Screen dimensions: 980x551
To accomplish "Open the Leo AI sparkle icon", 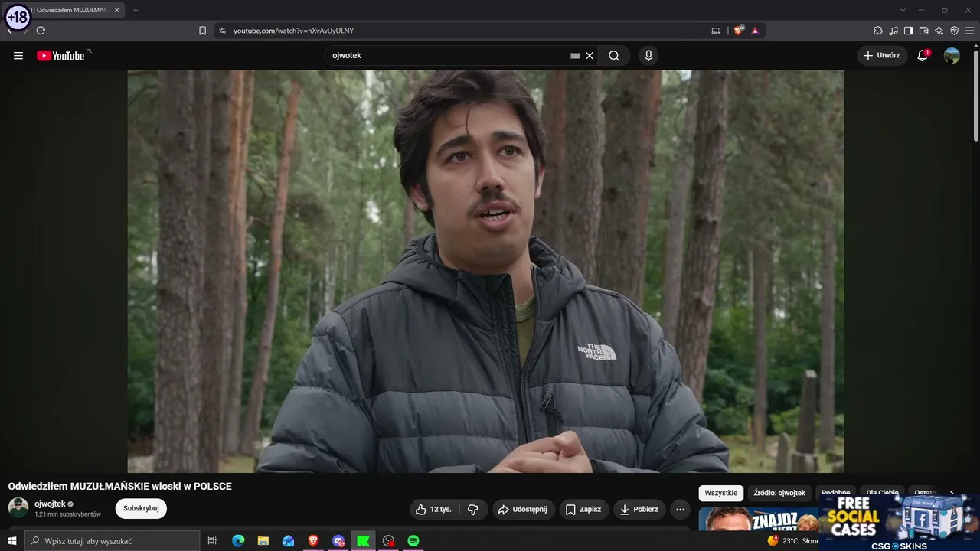I will pos(939,31).
